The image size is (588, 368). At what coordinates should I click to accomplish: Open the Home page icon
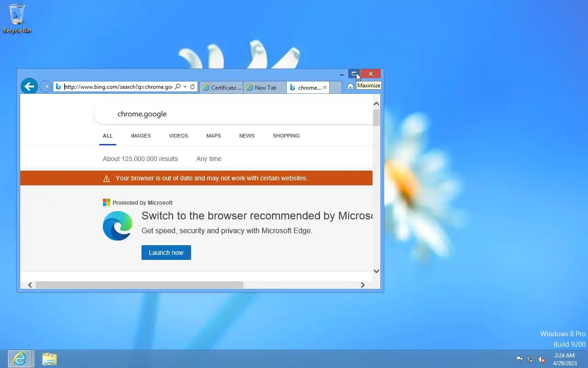coord(351,86)
